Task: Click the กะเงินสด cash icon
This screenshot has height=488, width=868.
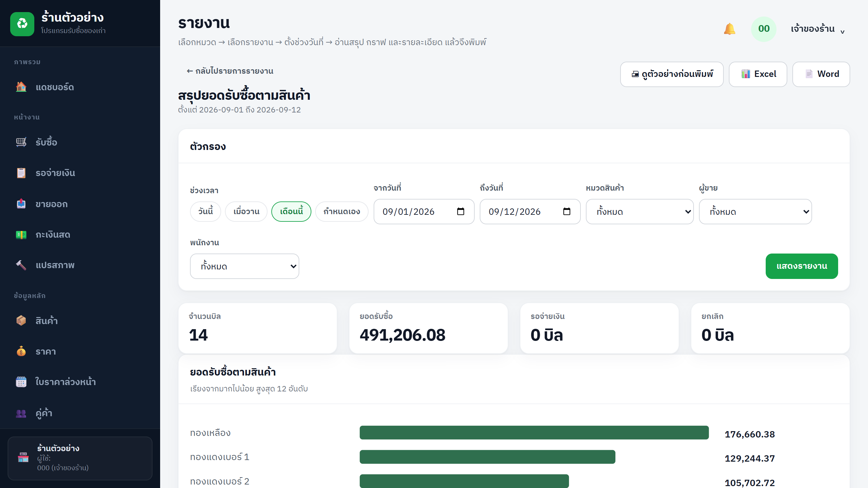Action: [x=21, y=234]
